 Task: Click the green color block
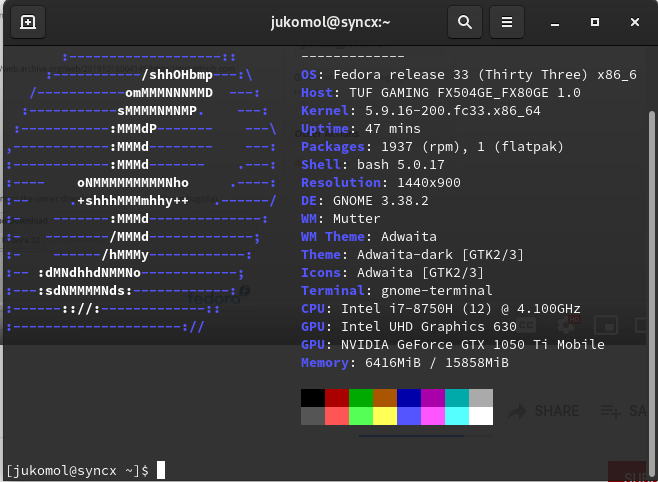pyautogui.click(x=361, y=398)
